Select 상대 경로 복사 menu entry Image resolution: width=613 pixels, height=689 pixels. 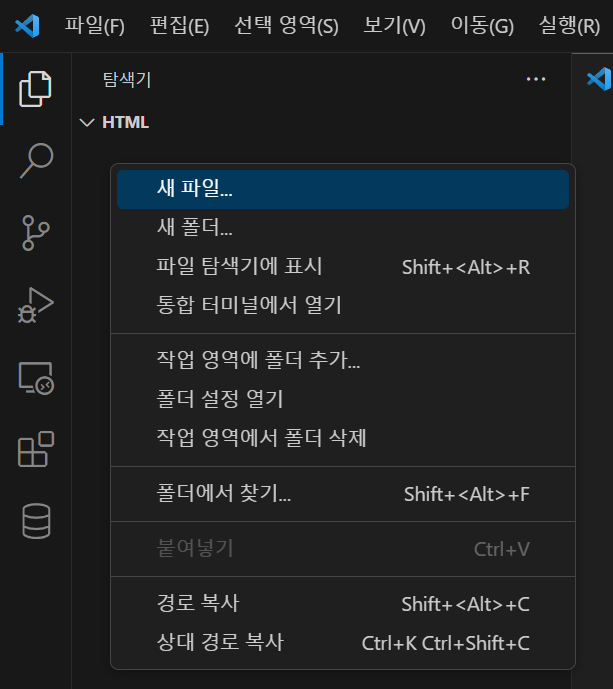343,642
